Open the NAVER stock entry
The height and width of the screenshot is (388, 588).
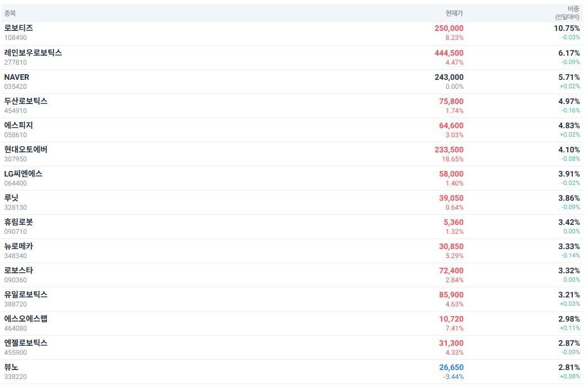click(17, 77)
